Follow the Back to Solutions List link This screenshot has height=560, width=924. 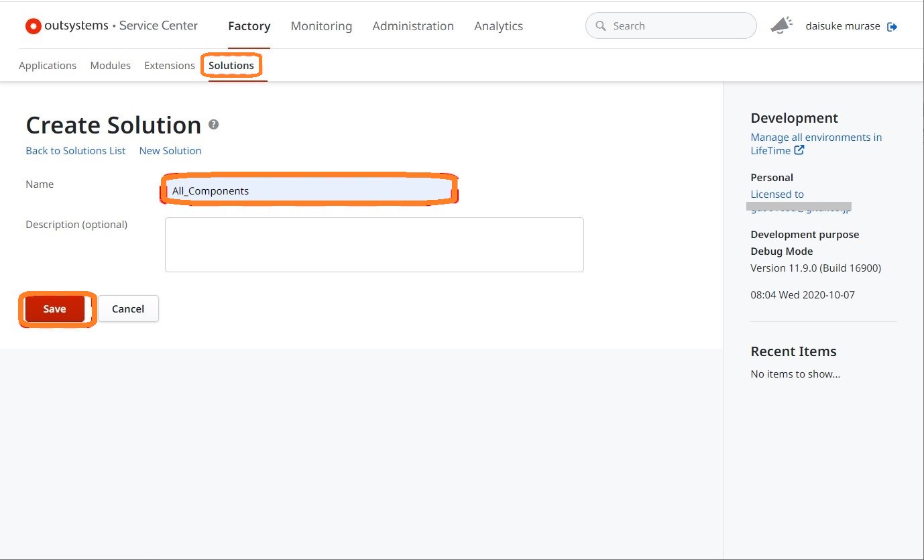coord(76,151)
